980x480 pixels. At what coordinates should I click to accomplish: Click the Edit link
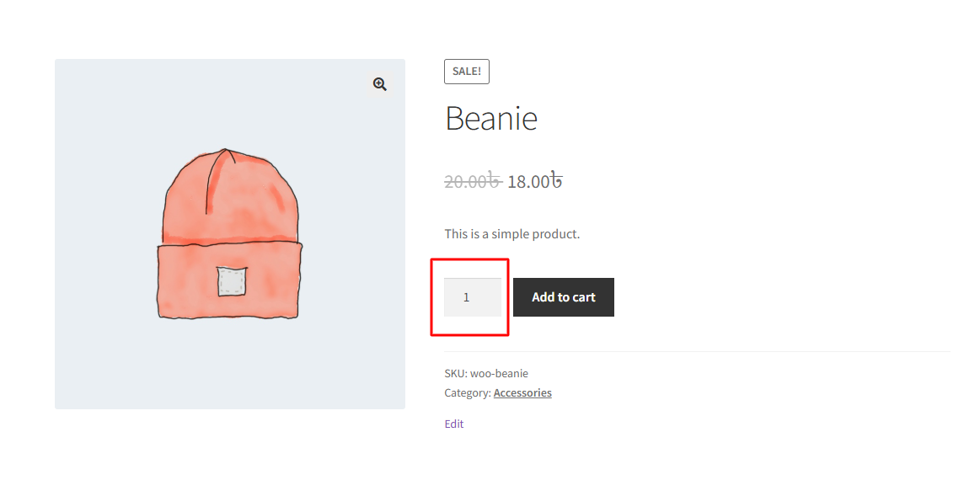454,424
